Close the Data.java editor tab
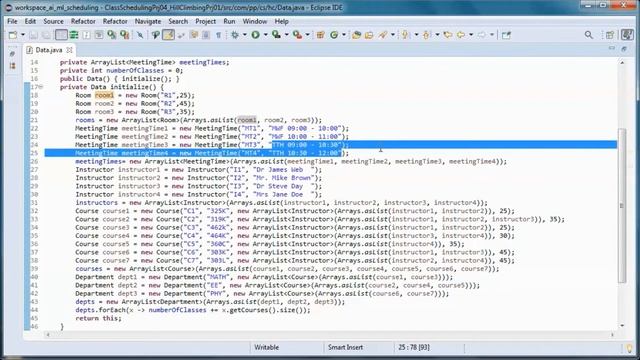 pos(69,50)
